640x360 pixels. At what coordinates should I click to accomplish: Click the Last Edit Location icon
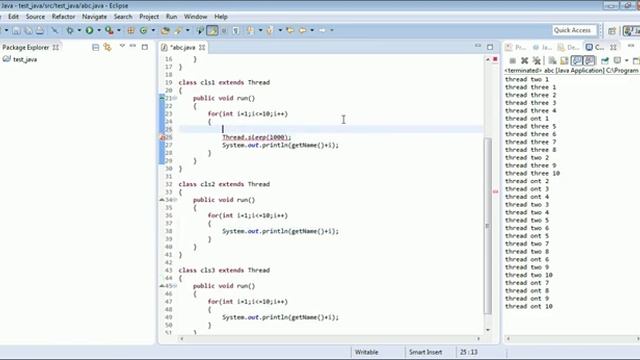click(x=290, y=31)
